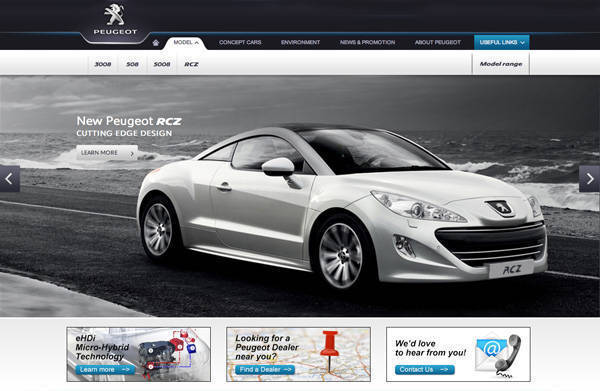The width and height of the screenshot is (600, 391).
Task: Click the Find a Dealer button
Action: pos(265,370)
